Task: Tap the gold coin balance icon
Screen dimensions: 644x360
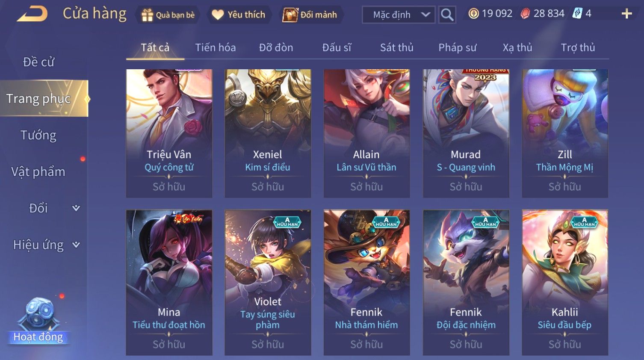Action: (473, 14)
